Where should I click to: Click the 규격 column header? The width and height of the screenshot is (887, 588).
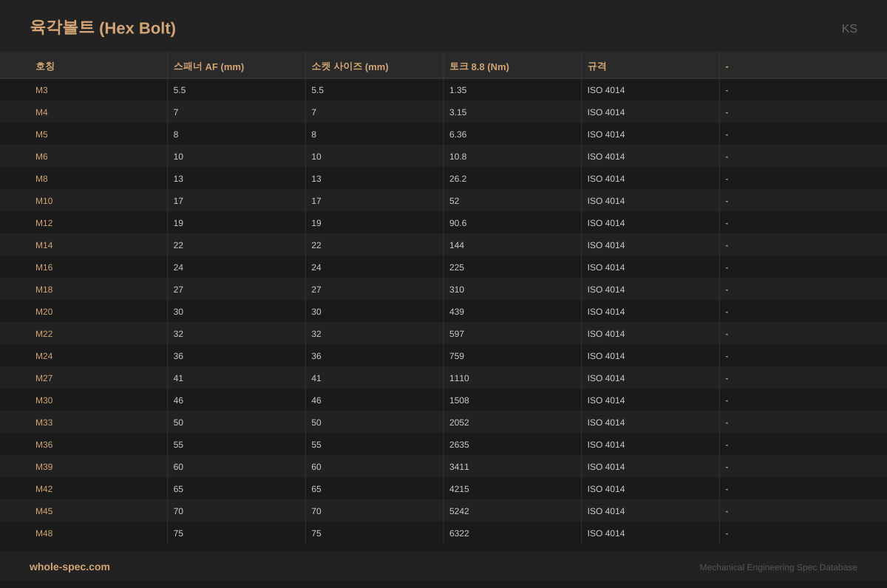coord(597,66)
